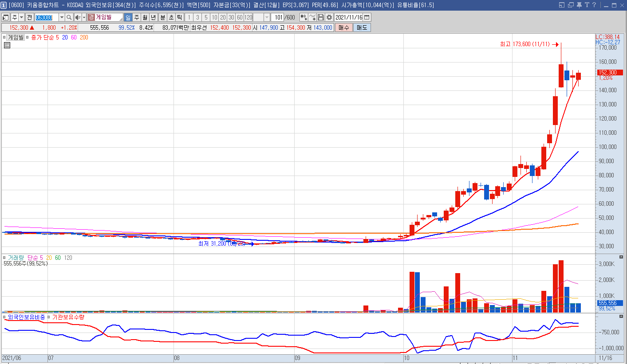
Task: Click the current price tag 152,300 on axis
Action: click(610, 72)
